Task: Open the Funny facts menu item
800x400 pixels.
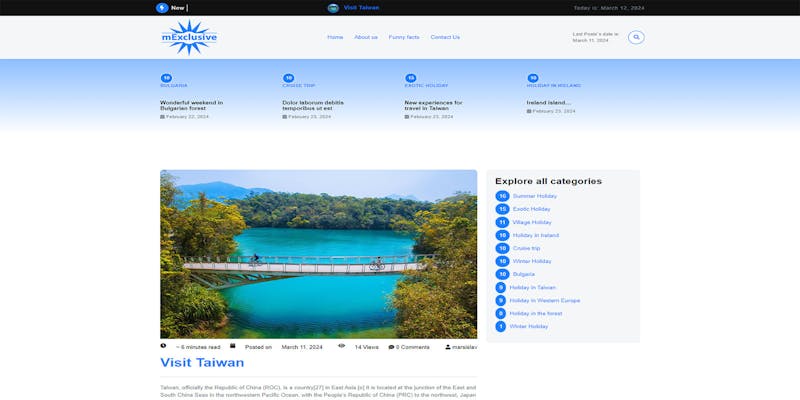Action: coord(404,37)
